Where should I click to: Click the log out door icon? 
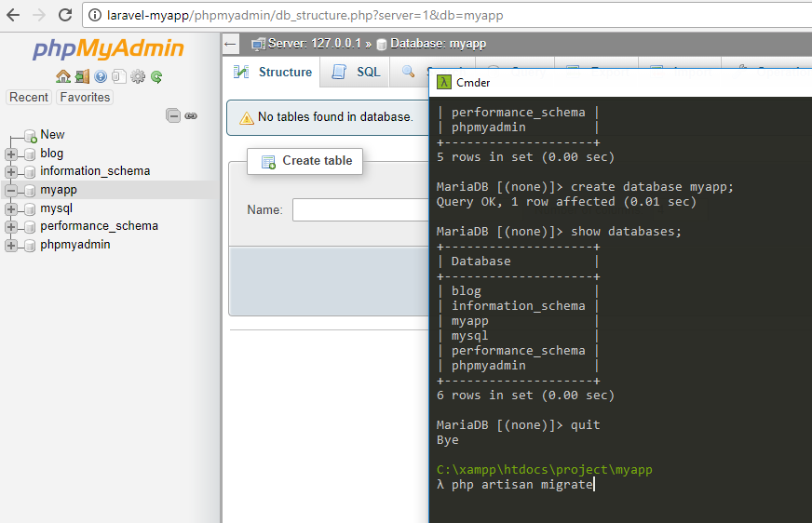pyautogui.click(x=82, y=76)
